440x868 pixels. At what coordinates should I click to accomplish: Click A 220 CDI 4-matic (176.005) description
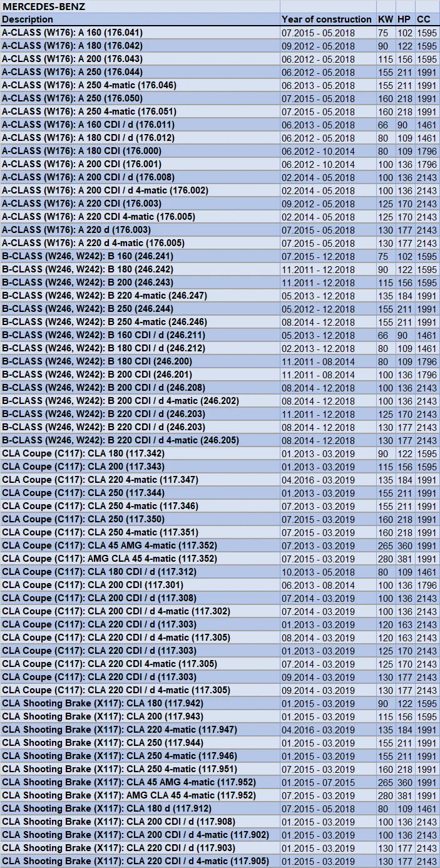[x=140, y=217]
